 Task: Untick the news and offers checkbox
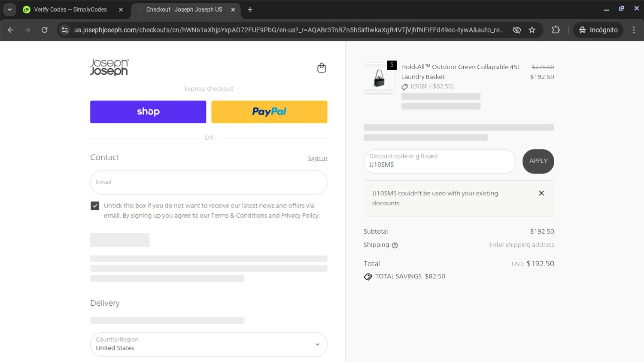pyautogui.click(x=95, y=206)
